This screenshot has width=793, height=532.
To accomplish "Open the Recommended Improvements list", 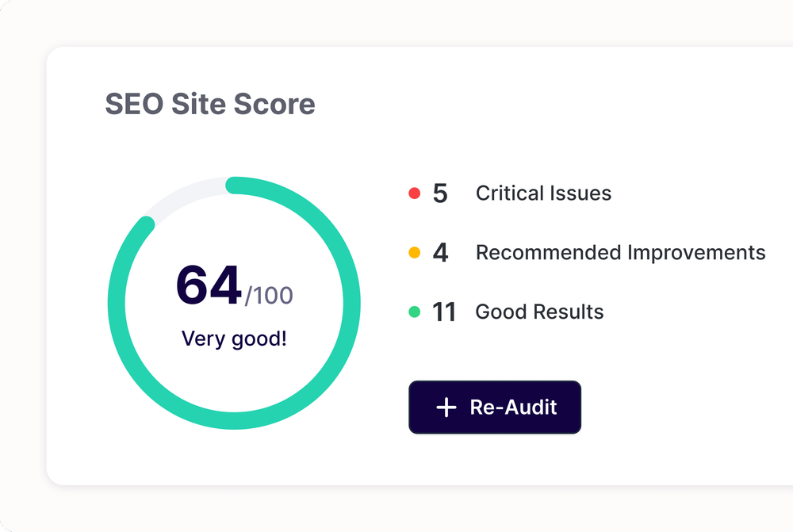I will tap(621, 252).
